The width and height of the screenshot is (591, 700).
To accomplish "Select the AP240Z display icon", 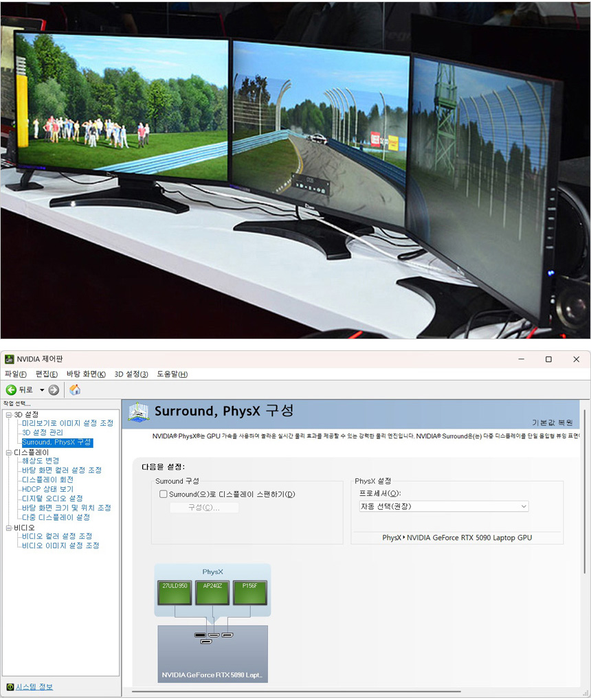I will pos(212,592).
